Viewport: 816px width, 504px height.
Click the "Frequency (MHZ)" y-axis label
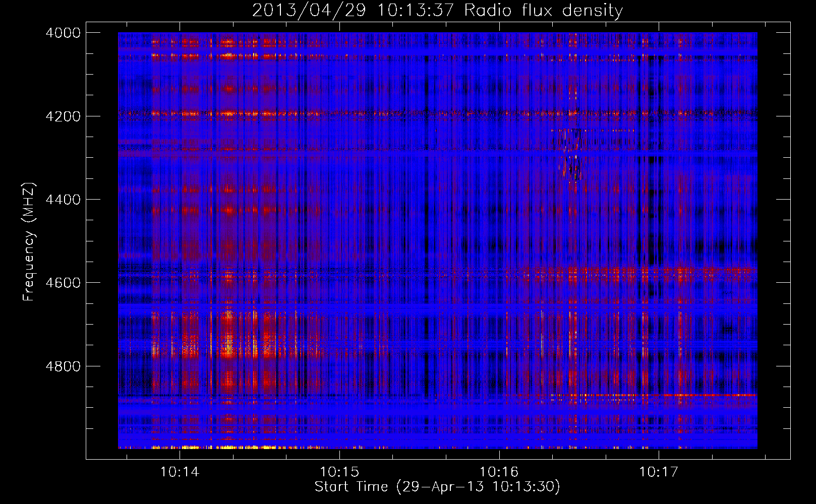pos(29,242)
